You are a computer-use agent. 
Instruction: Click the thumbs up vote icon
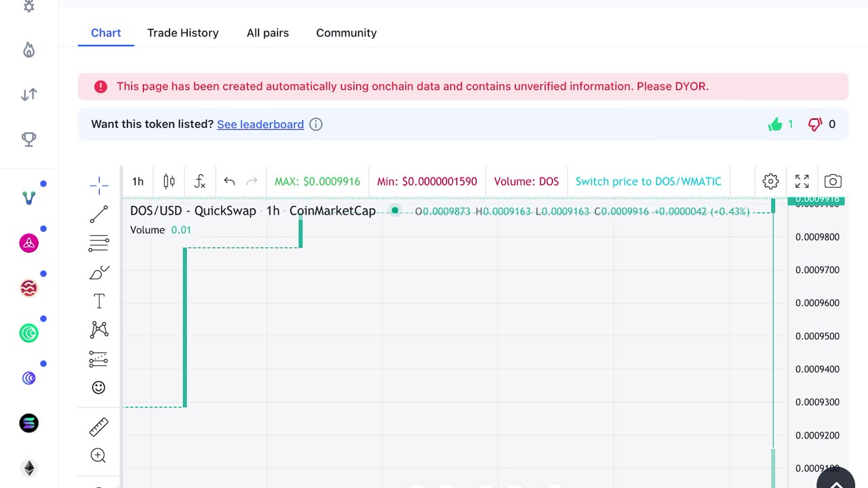(775, 124)
